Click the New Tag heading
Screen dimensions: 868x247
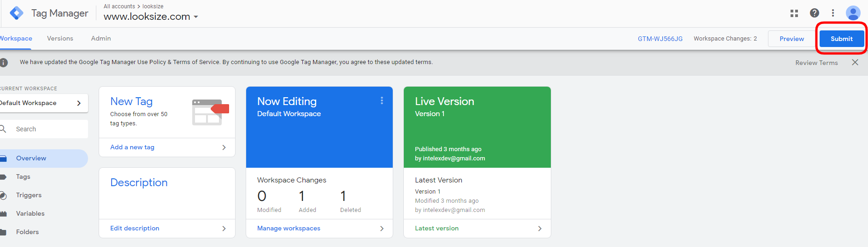(131, 101)
